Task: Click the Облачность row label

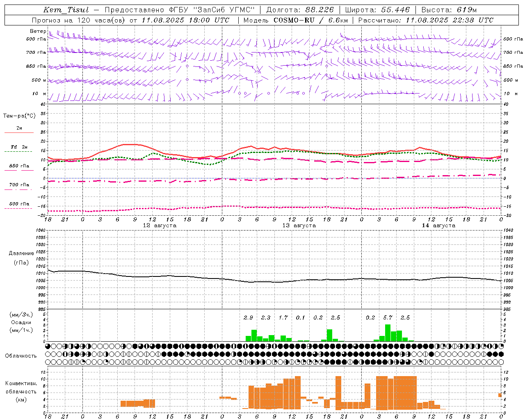Action: click(x=21, y=356)
